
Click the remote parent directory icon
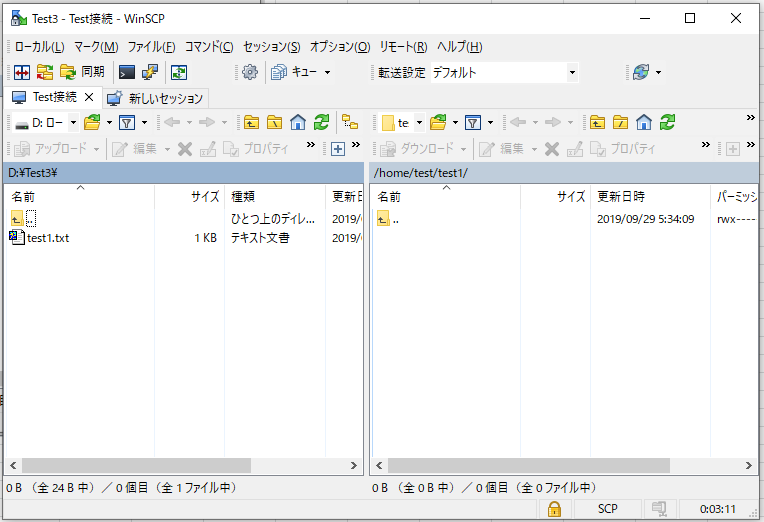pyautogui.click(x=597, y=122)
